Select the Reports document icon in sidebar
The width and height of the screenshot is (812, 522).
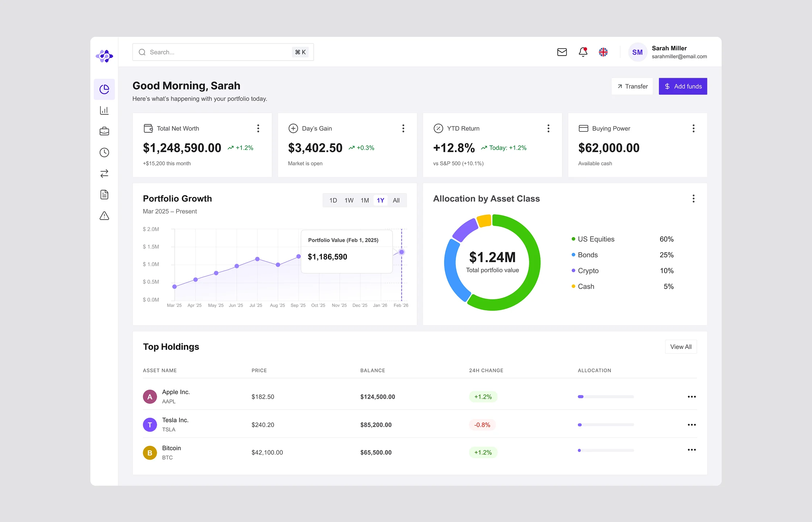point(104,195)
